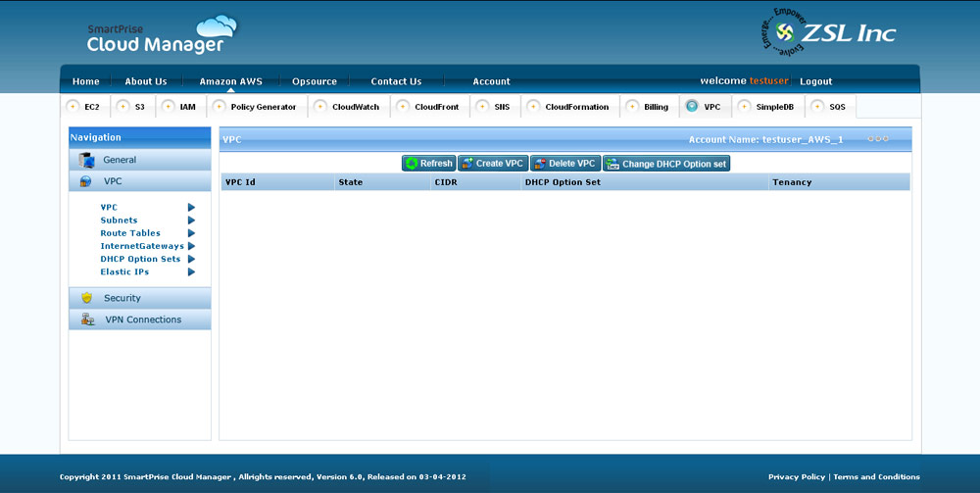Image resolution: width=980 pixels, height=493 pixels.
Task: Click the plus icon on EC2 tab
Action: tap(73, 106)
